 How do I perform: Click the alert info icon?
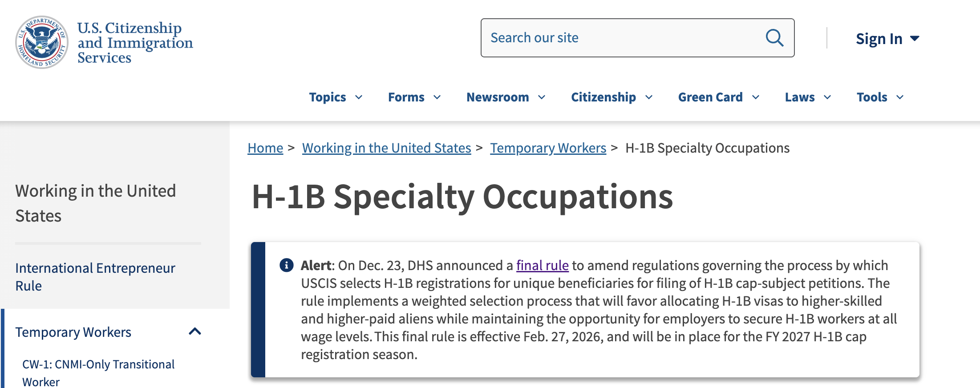pos(286,265)
